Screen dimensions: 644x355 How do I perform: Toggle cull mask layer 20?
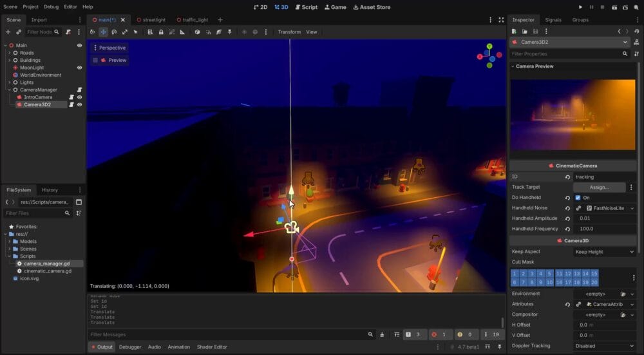[x=594, y=283]
